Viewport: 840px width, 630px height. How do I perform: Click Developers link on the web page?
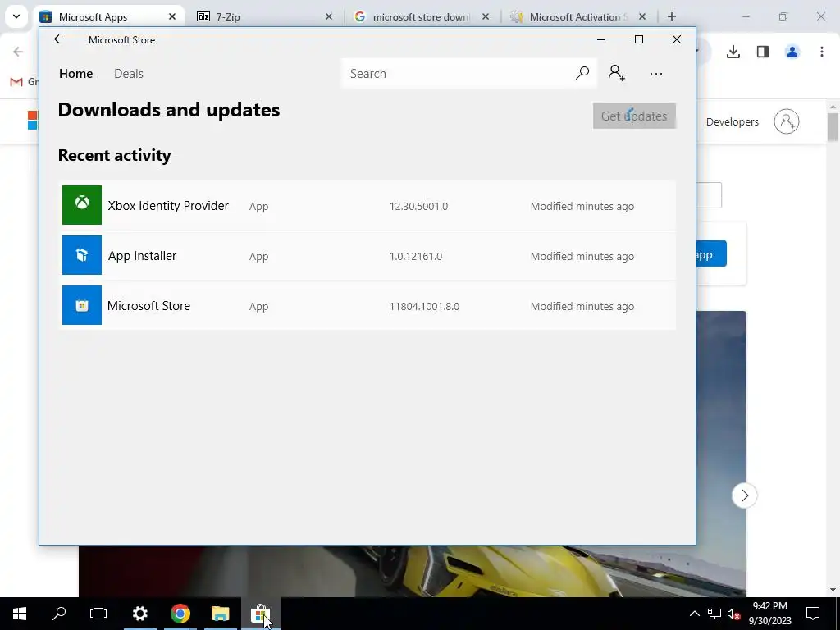[x=733, y=121]
